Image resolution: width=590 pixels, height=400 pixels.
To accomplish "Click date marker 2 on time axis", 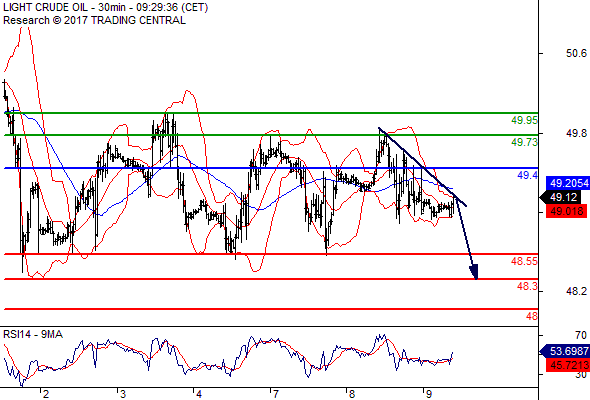I will tap(46, 394).
